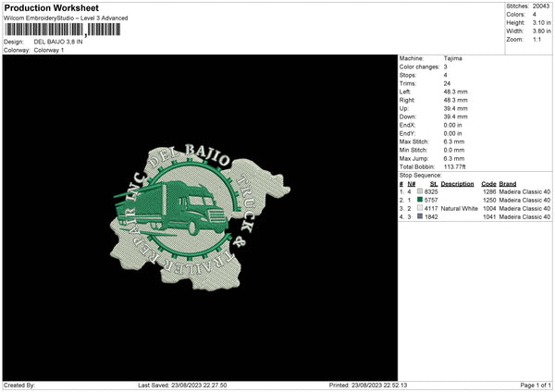The width and height of the screenshot is (555, 392).
Task: Click thread code 1286
Action: [489, 191]
